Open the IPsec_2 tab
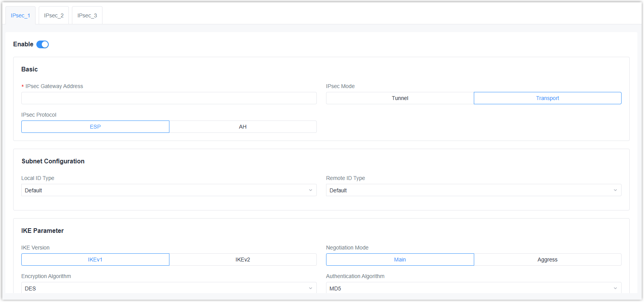Viewport: 644px width, 302px height. coord(54,15)
